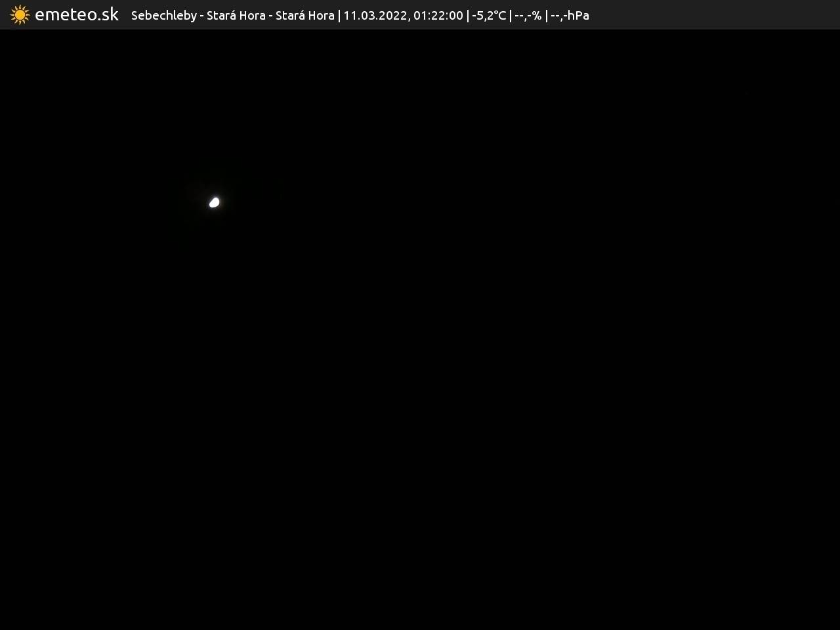Click the empty hPa pressure reading
The image size is (840, 630).
570,15
